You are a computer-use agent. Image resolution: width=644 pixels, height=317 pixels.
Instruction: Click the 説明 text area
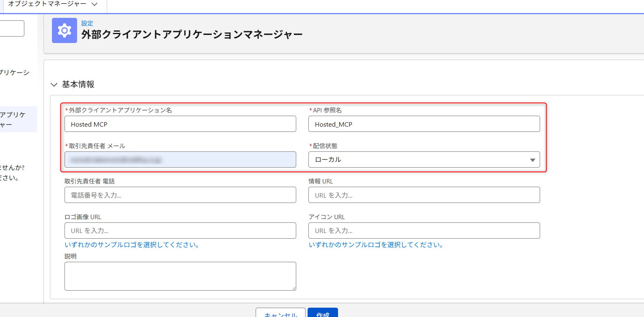(180, 276)
